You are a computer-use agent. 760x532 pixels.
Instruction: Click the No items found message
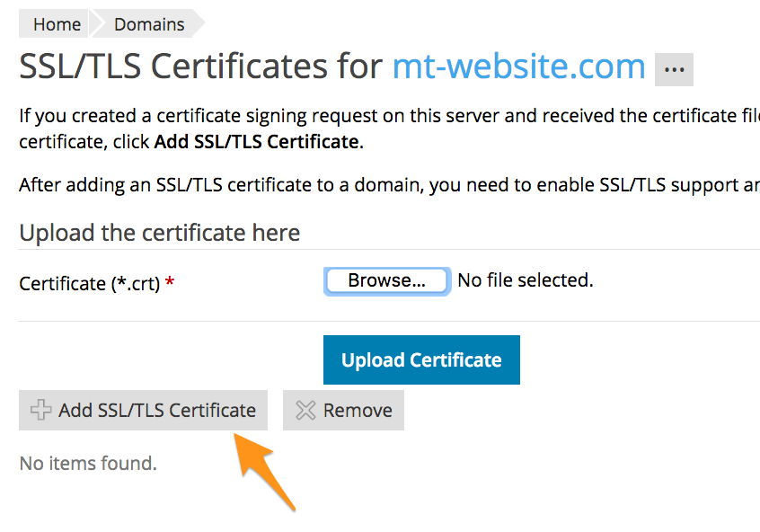pos(87,463)
